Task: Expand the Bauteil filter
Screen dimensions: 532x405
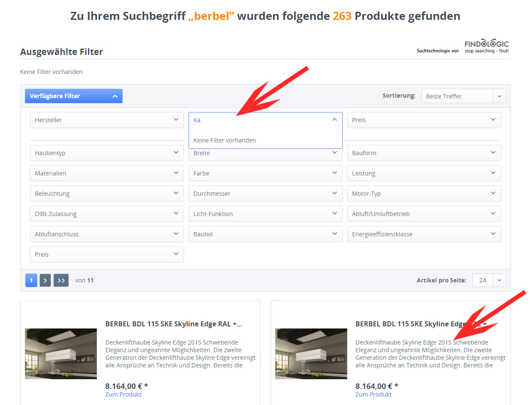Action: (x=266, y=234)
